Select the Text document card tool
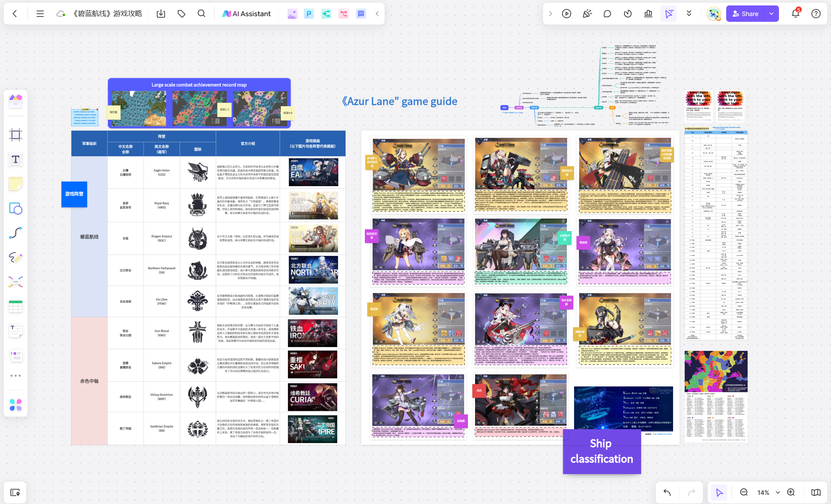 16,331
